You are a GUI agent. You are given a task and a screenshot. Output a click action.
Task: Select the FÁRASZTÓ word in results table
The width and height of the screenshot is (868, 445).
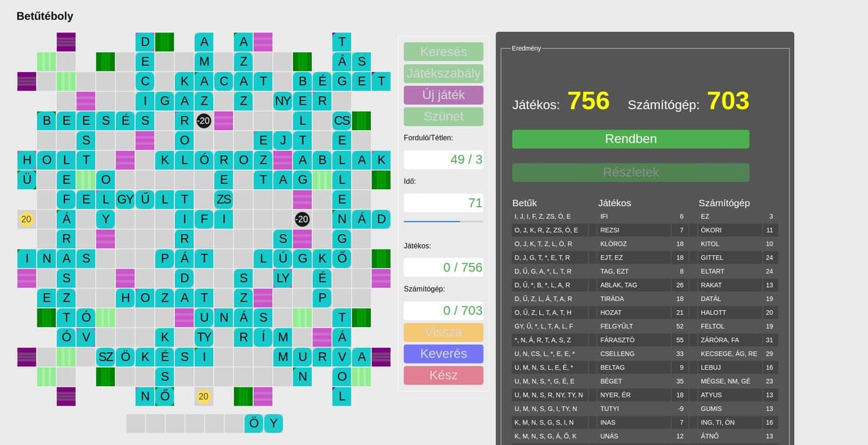618,340
